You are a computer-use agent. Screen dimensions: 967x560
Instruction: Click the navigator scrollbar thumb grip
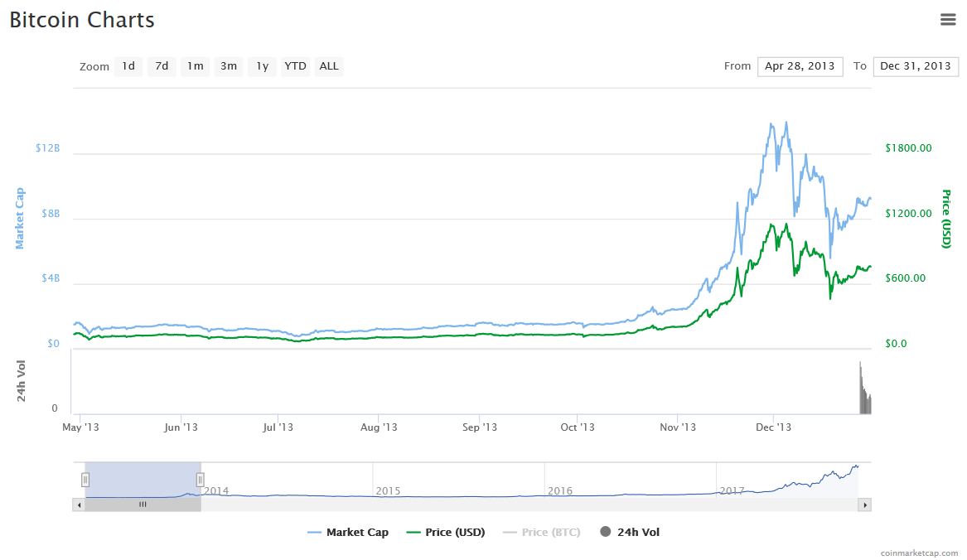point(143,504)
